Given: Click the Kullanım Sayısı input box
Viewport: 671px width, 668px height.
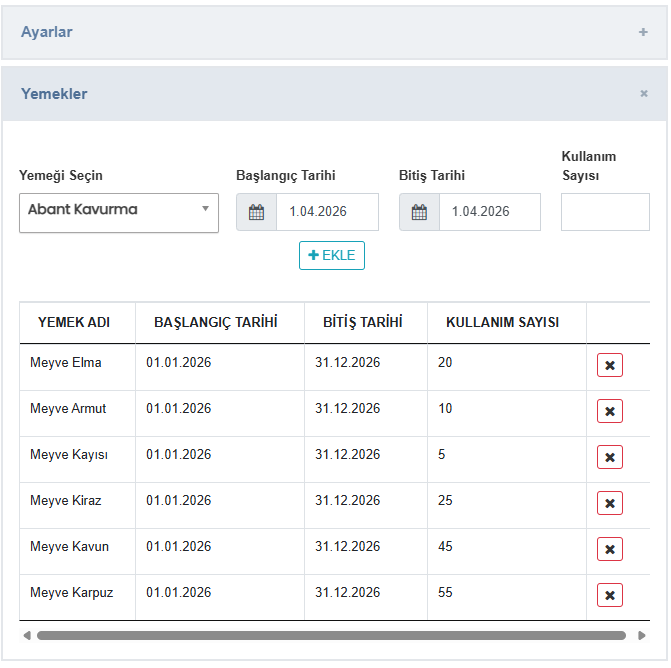Looking at the screenshot, I should pos(604,212).
